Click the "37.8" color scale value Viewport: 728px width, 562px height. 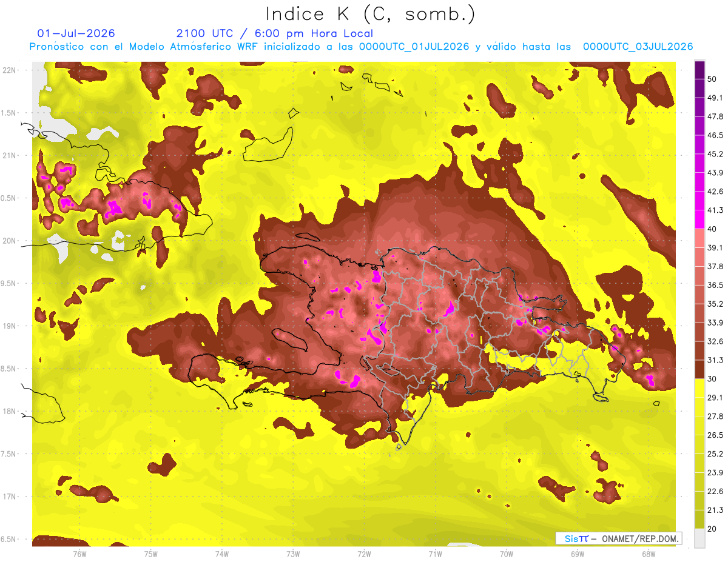tap(716, 266)
